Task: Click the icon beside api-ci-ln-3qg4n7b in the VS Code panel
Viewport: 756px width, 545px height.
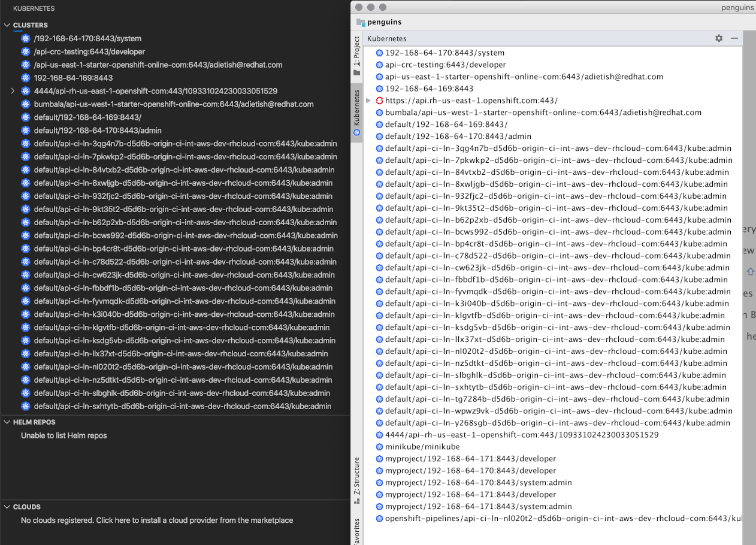Action: [25, 144]
